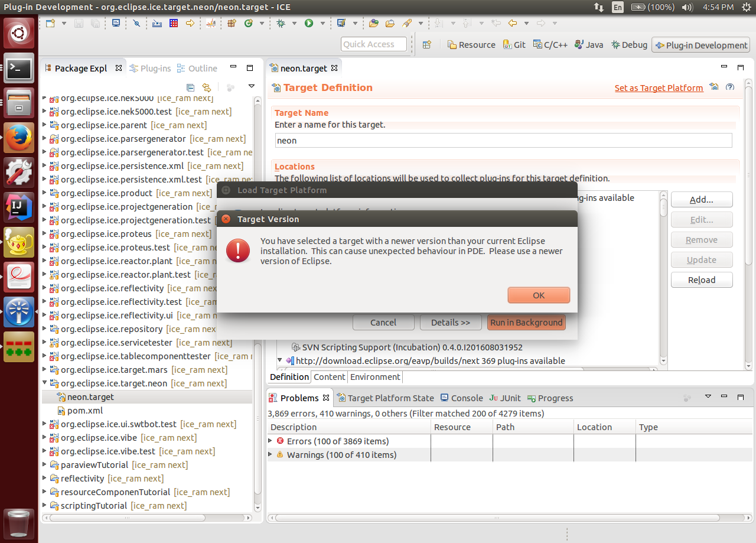Click the yellow Back arrow in the toolbar
Screen dimensions: 756x543
tap(512, 23)
